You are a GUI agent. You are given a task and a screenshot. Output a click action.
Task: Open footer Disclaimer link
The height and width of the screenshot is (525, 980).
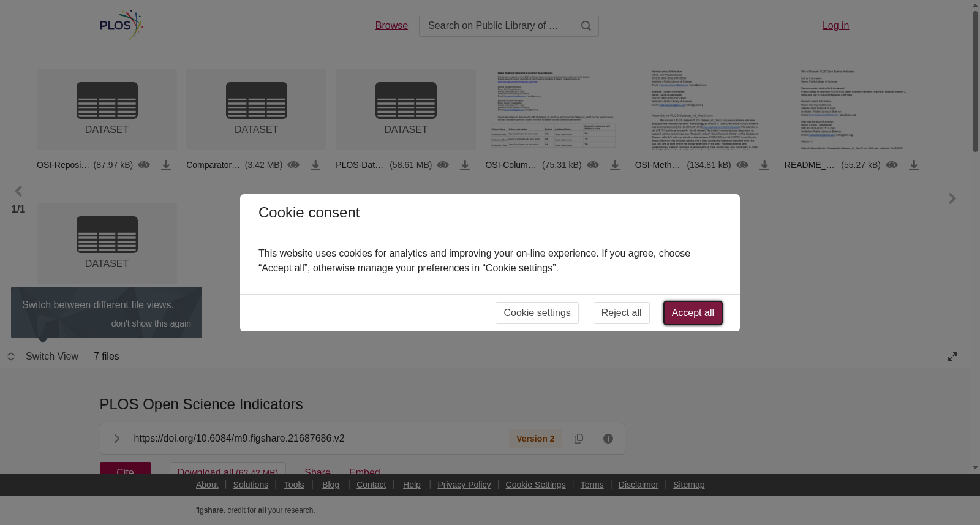pyautogui.click(x=638, y=485)
